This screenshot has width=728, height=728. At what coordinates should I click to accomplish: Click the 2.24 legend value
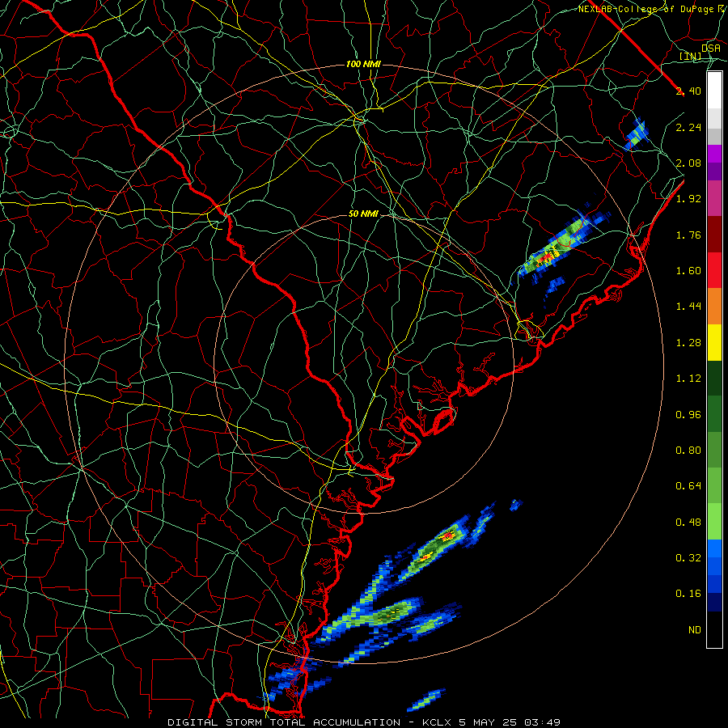coord(688,127)
